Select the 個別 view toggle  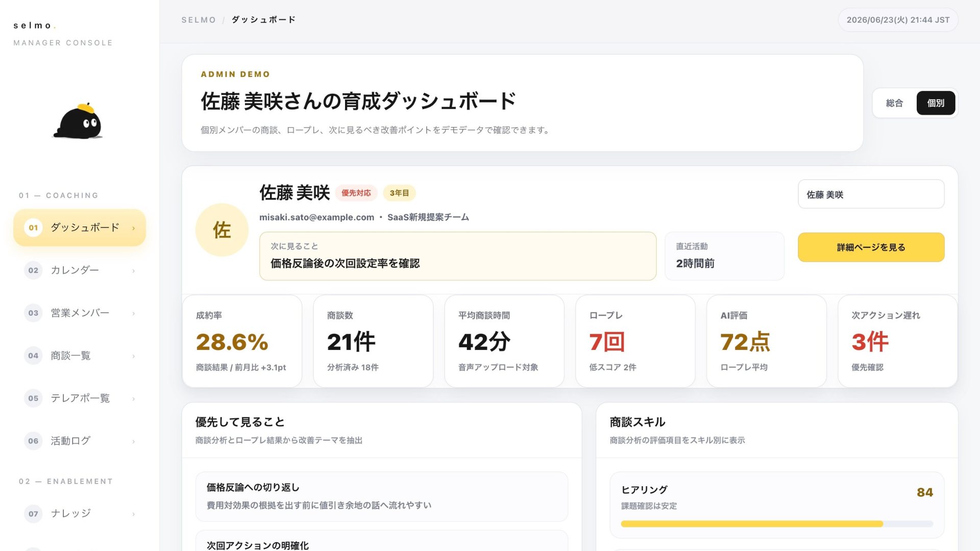(x=936, y=103)
